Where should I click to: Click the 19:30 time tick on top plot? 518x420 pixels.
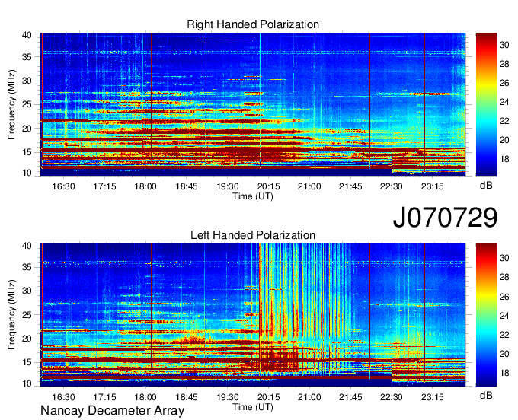tap(228, 186)
